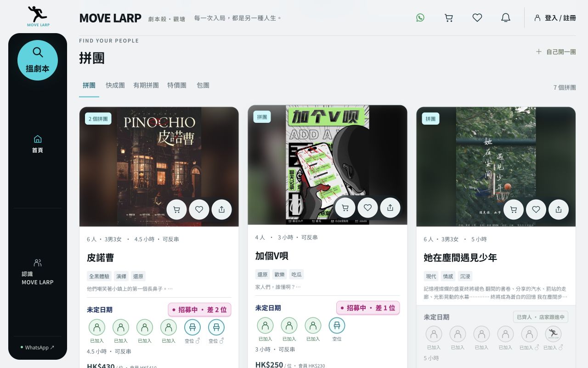The image size is (588, 368).
Task: Share the 她在塵間遇見少年 card
Action: (559, 209)
